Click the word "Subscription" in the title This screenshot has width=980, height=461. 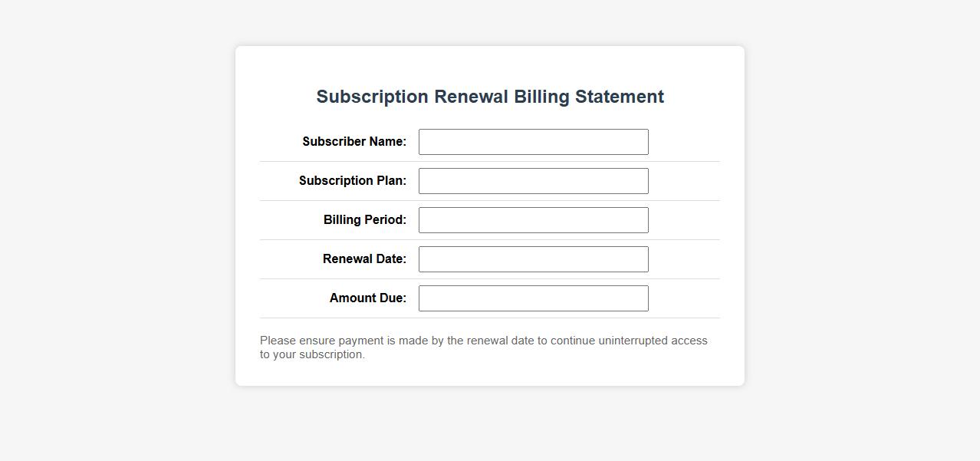[x=372, y=97]
